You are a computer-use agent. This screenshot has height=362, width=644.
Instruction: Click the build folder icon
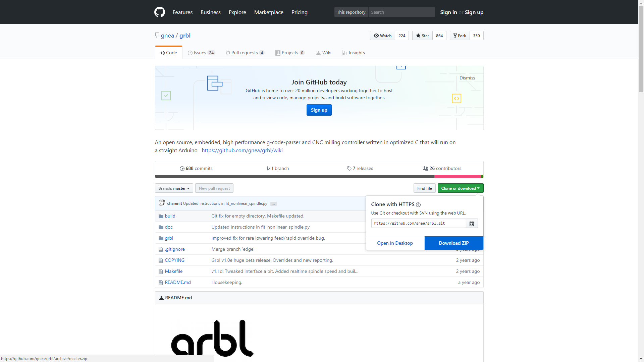click(x=161, y=216)
